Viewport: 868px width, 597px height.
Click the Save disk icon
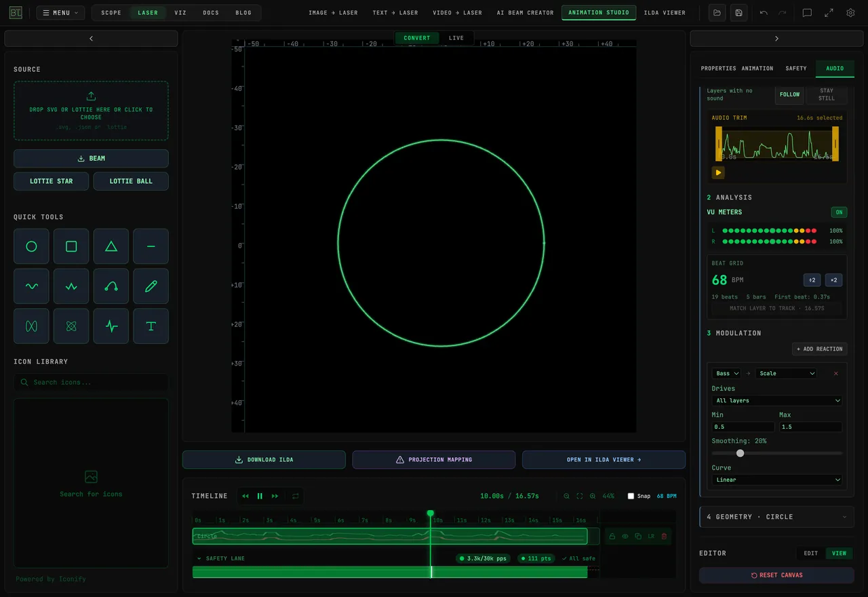tap(738, 12)
